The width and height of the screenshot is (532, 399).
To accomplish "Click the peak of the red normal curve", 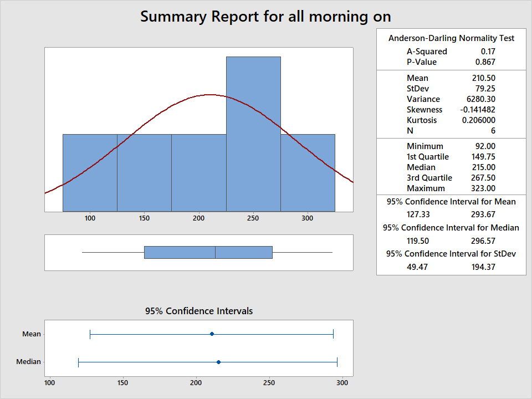I will click(211, 95).
